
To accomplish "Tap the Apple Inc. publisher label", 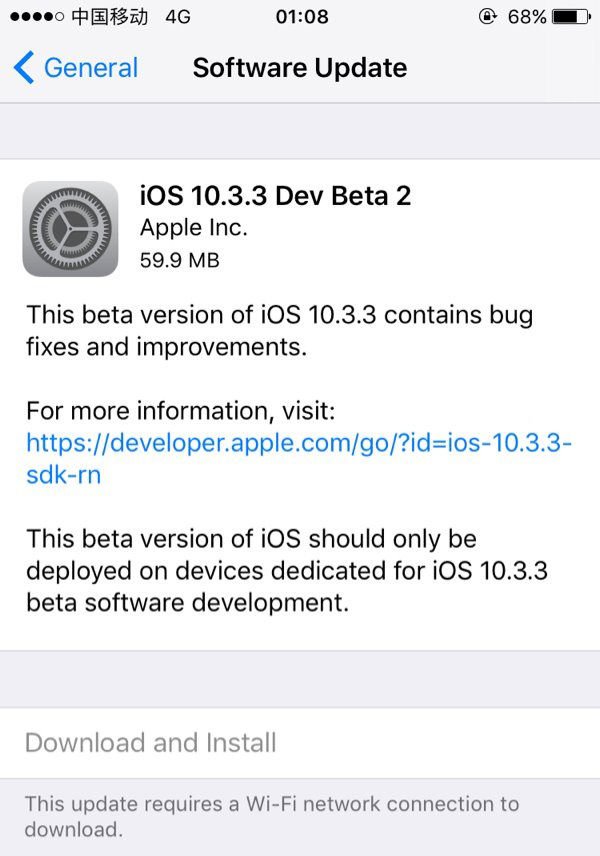I will pyautogui.click(x=194, y=228).
